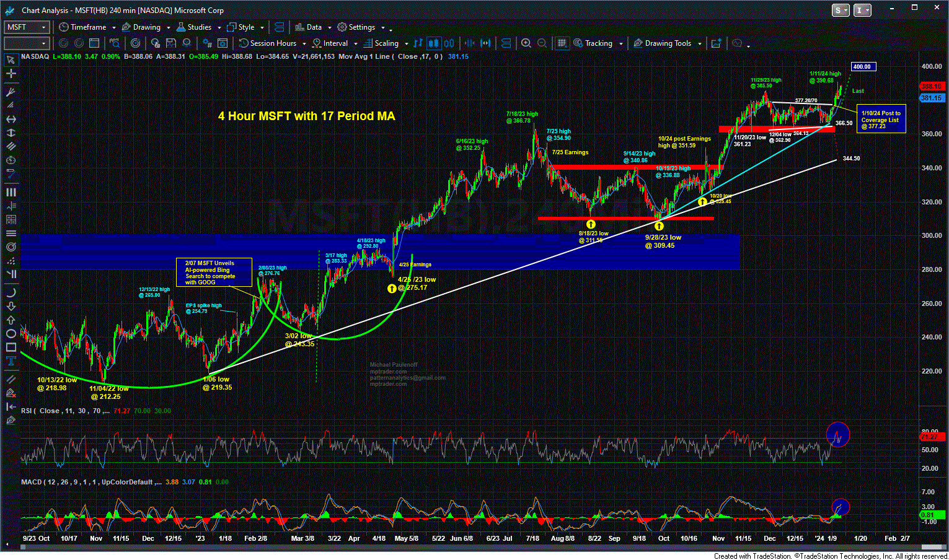Screen dimensions: 949x560
Task: Click the zoom out magnifier icon
Action: pyautogui.click(x=542, y=43)
